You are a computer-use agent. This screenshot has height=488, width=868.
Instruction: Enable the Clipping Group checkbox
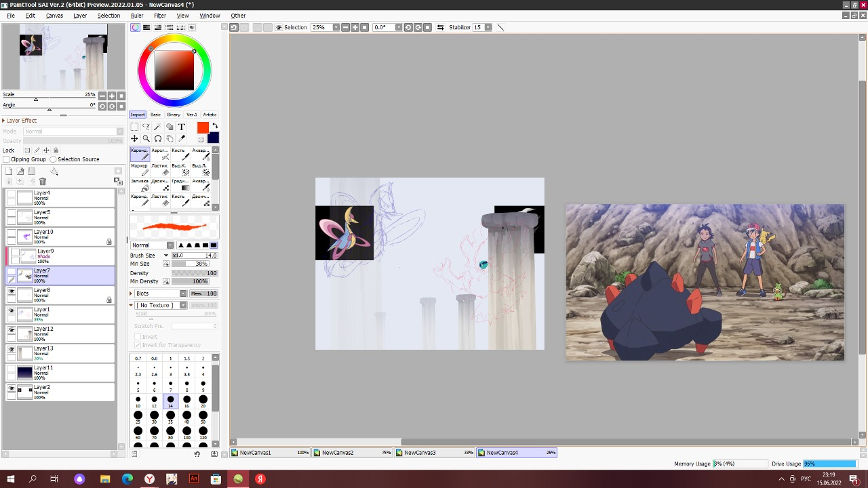coord(7,159)
